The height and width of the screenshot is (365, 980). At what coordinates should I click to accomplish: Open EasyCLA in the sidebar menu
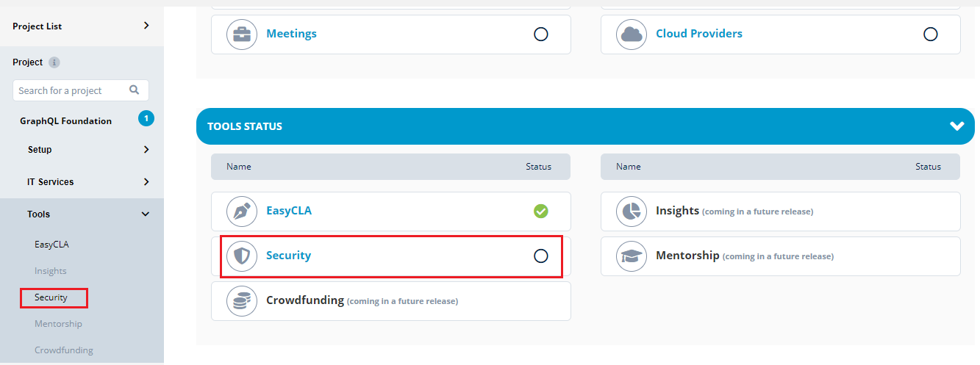pyautogui.click(x=51, y=245)
